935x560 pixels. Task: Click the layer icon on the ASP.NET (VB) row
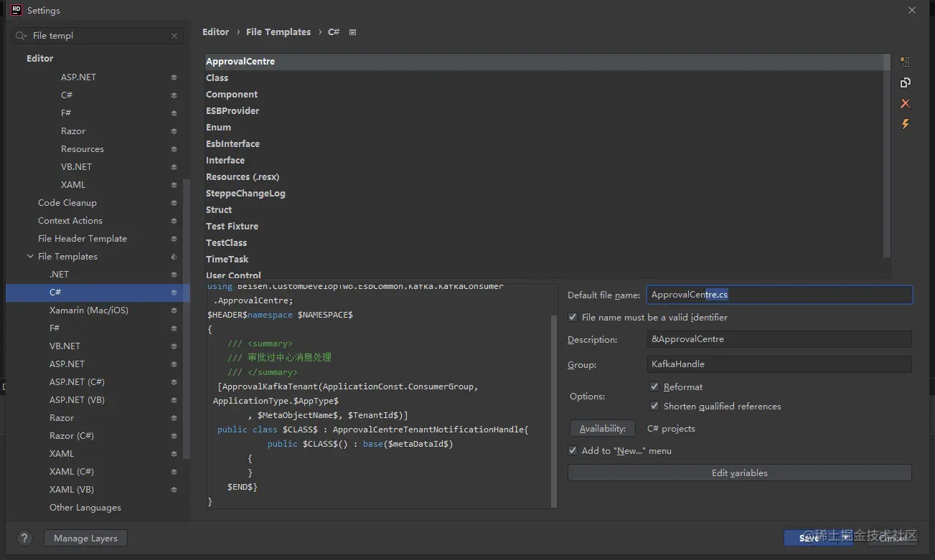[174, 400]
